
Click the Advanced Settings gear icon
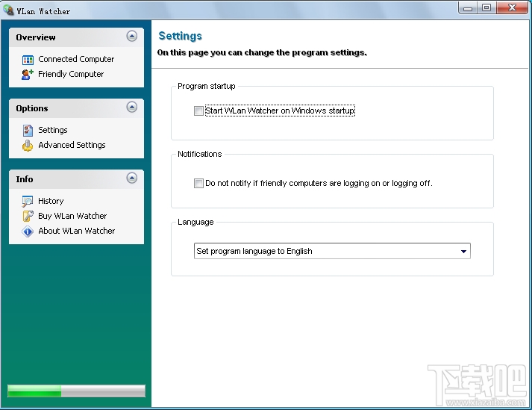pos(28,146)
